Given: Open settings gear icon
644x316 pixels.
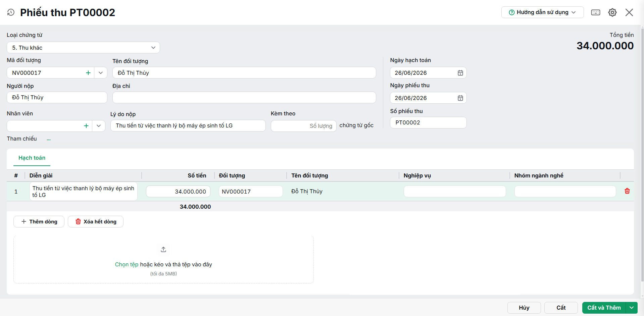Looking at the screenshot, I should click(x=612, y=12).
